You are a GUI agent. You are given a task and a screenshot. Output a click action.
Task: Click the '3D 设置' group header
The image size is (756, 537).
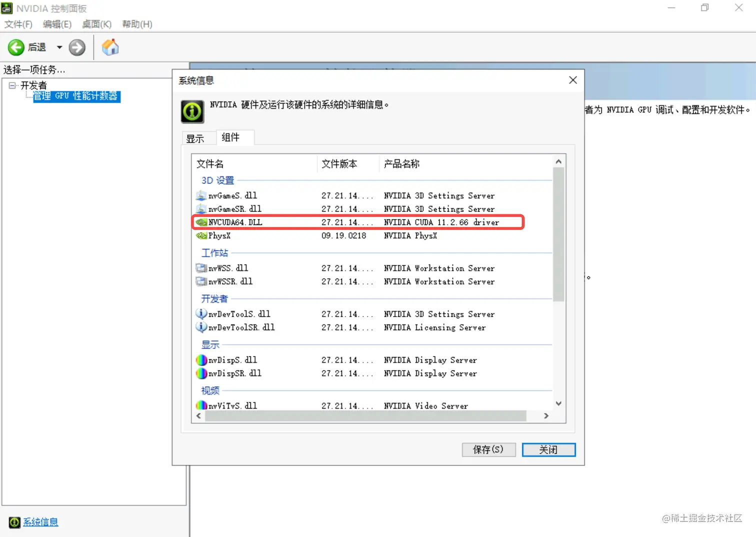pos(217,180)
